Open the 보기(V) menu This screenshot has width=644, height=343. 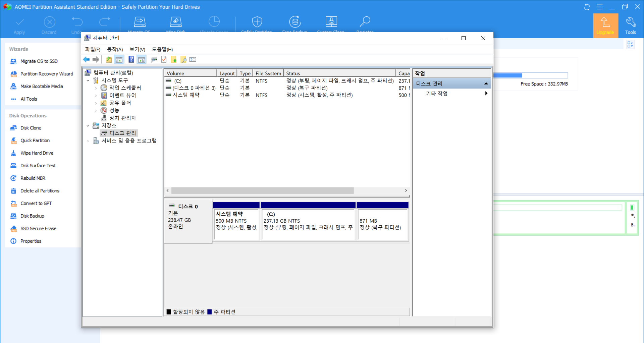tap(137, 49)
